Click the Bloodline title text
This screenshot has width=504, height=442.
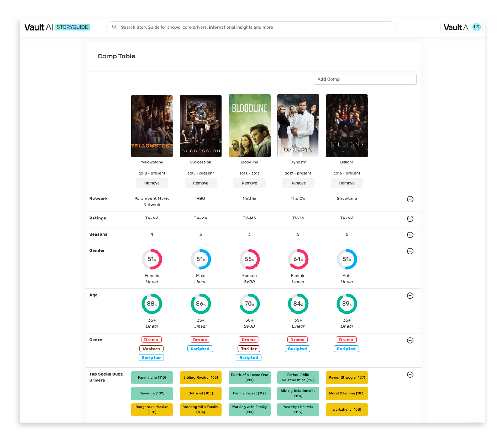[x=249, y=162]
